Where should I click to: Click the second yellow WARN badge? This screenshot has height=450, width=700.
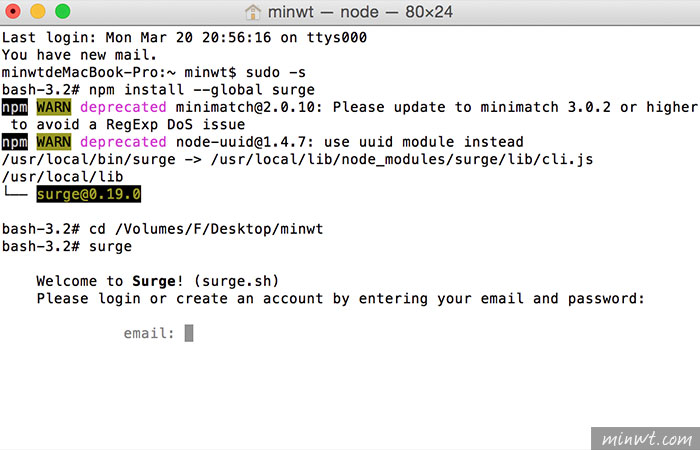(54, 142)
